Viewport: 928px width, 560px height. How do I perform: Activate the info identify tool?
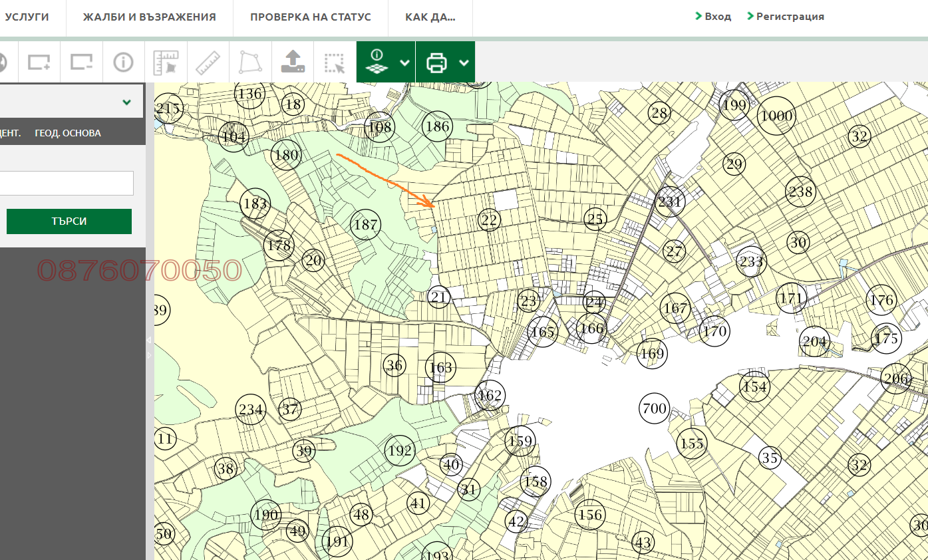[x=123, y=62]
